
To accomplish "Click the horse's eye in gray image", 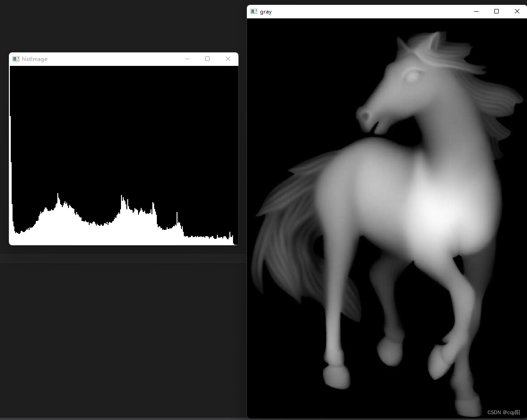I will pos(412,76).
